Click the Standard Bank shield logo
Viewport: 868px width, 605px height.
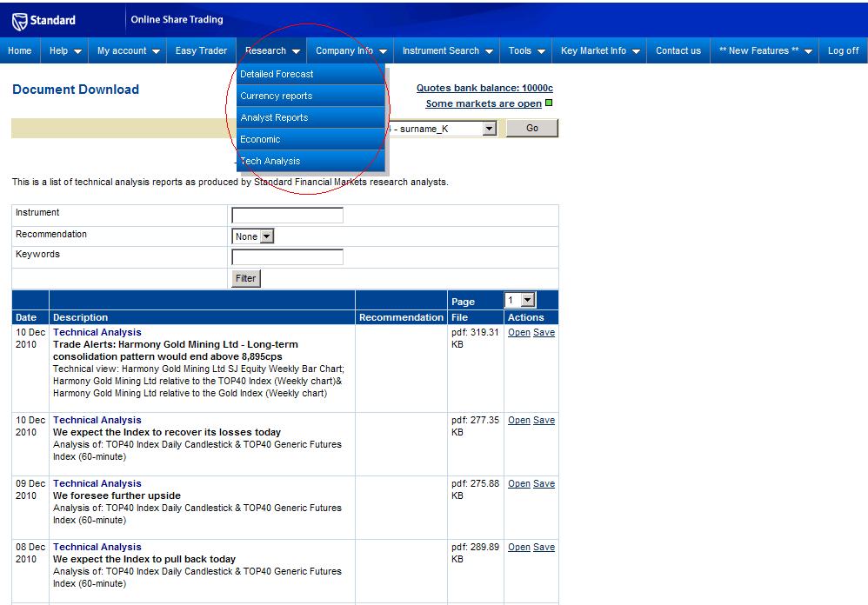19,20
